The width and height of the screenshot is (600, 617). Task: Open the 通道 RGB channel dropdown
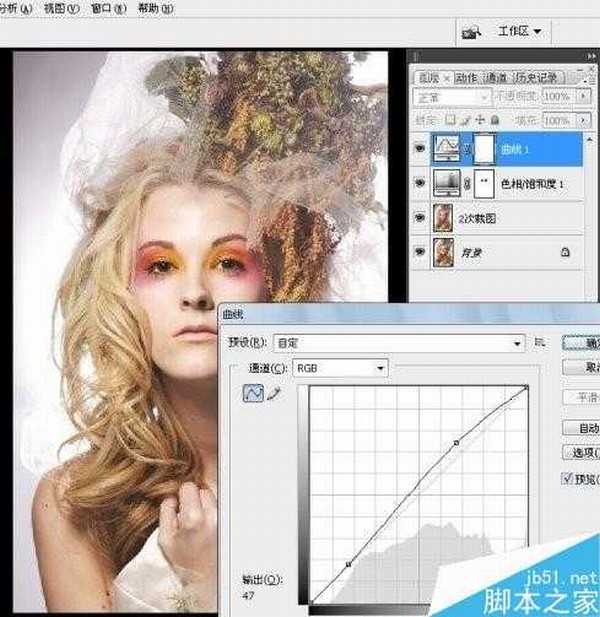pyautogui.click(x=339, y=368)
